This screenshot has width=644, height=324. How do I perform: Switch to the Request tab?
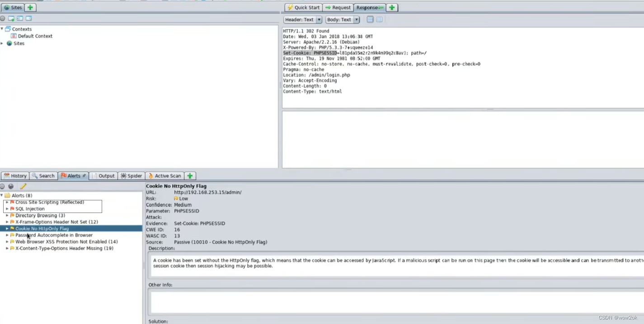[x=338, y=7]
